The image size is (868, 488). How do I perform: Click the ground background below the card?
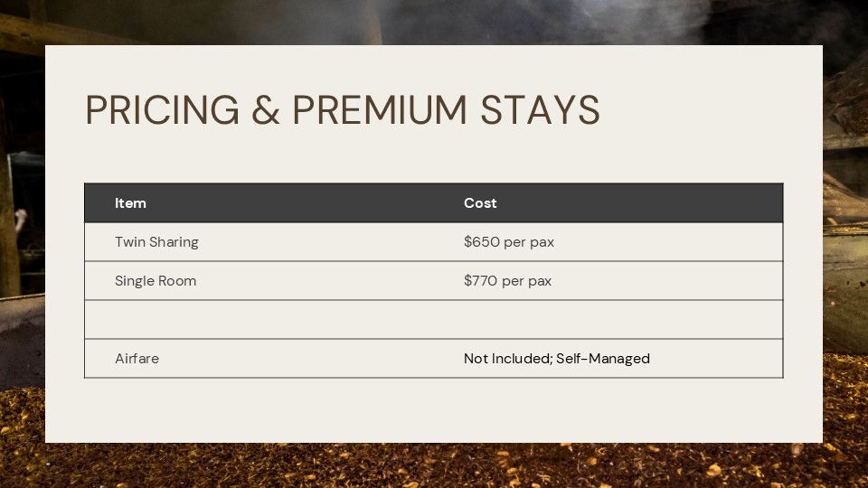click(x=434, y=466)
